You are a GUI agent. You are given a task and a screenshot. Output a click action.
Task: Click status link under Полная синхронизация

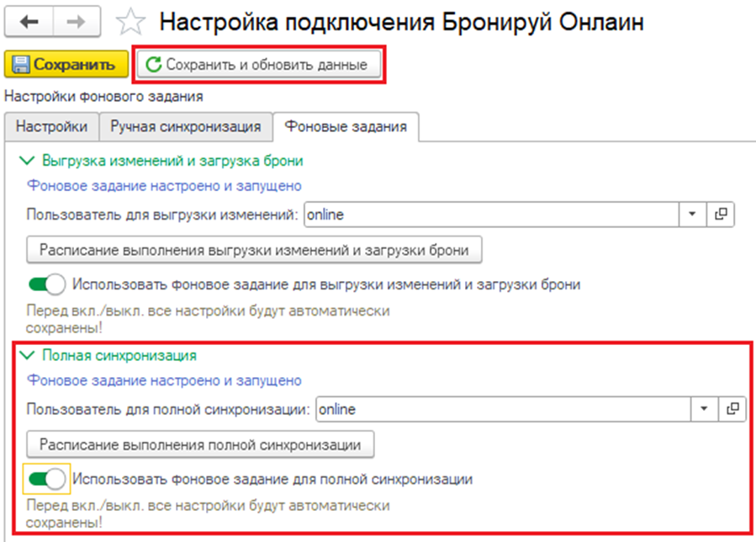pos(165,380)
